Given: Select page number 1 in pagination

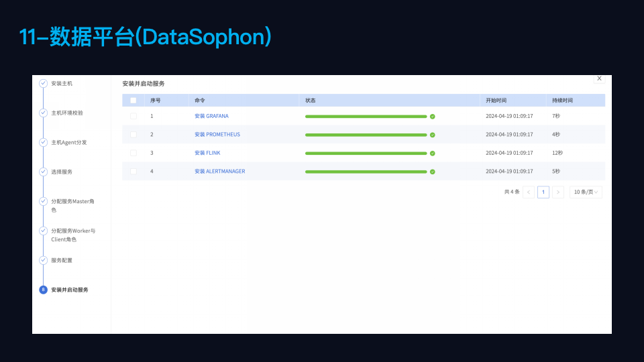Looking at the screenshot, I should 543,192.
